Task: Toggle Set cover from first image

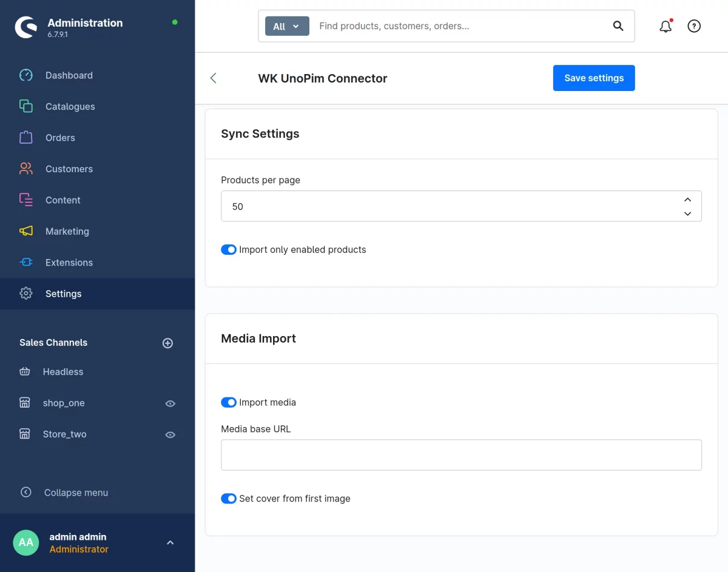Action: tap(229, 499)
